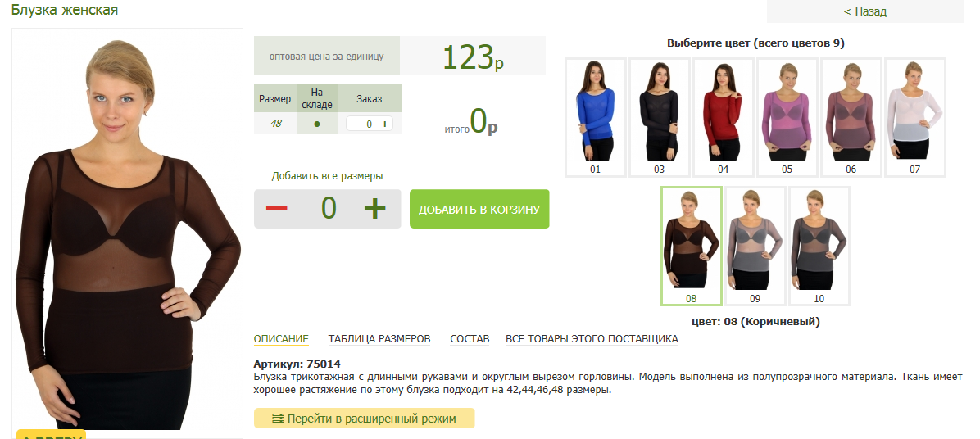The image size is (980, 439).
Task: Select blue color swatch 01
Action: 595,117
